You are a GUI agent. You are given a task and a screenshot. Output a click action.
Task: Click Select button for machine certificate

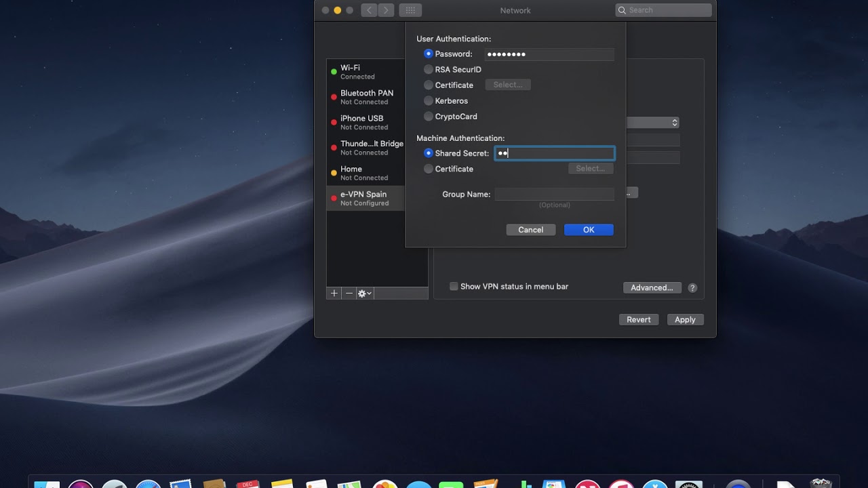point(591,168)
